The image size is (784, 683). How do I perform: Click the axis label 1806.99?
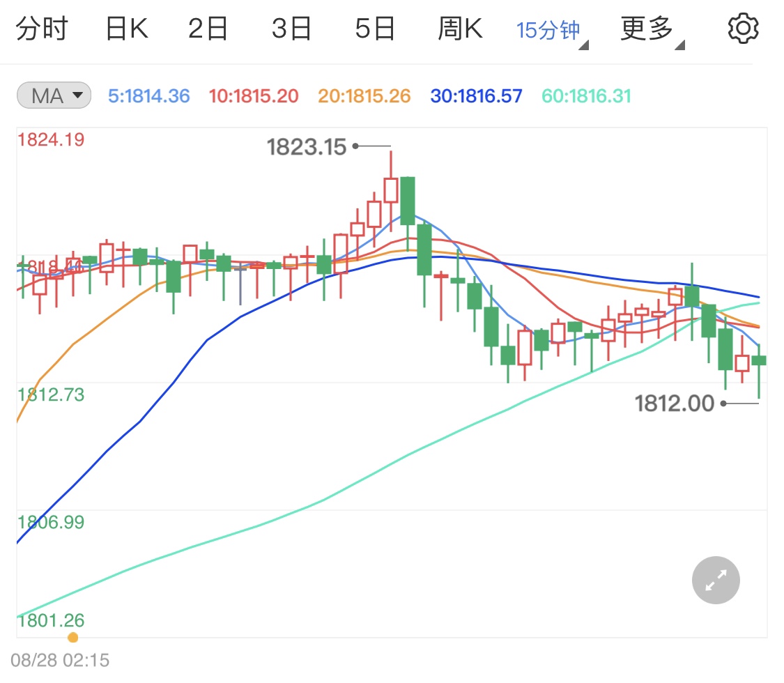tap(51, 523)
